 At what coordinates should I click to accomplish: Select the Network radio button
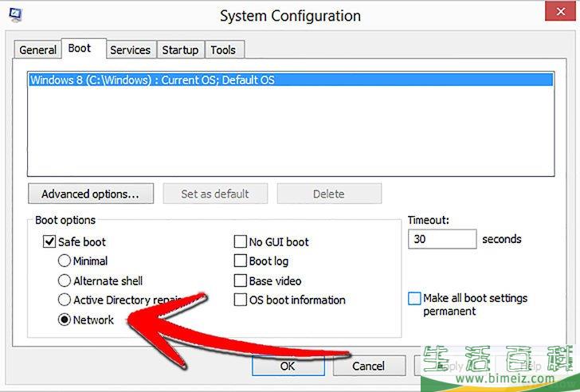(65, 319)
